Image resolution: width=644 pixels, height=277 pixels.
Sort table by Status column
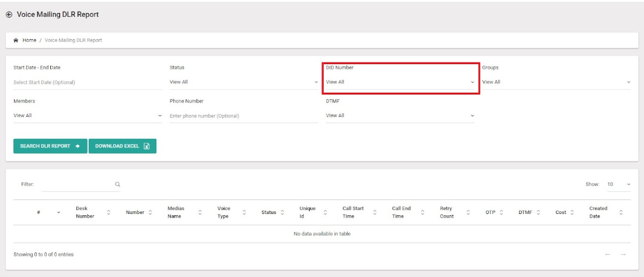coord(273,212)
